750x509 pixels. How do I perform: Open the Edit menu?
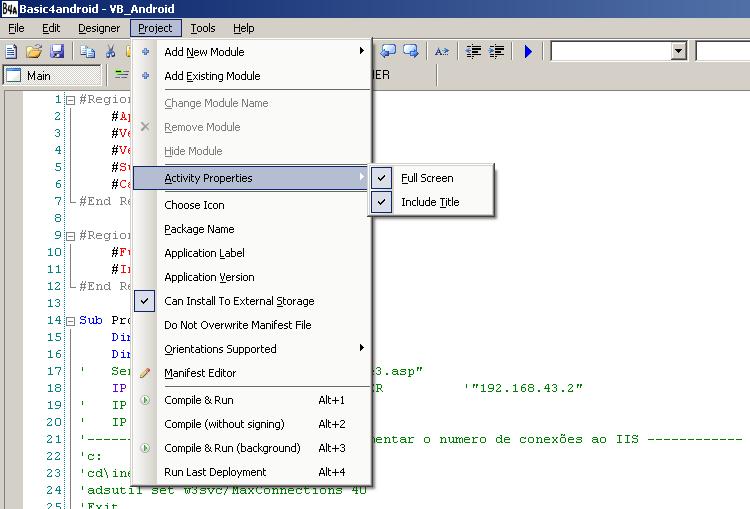[x=51, y=28]
